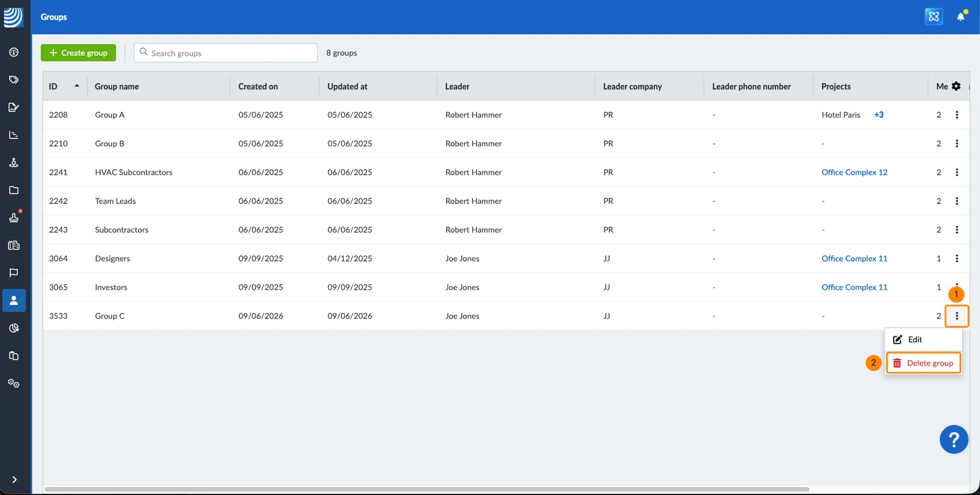Click the Groups page title
The image size is (980, 495).
[54, 17]
